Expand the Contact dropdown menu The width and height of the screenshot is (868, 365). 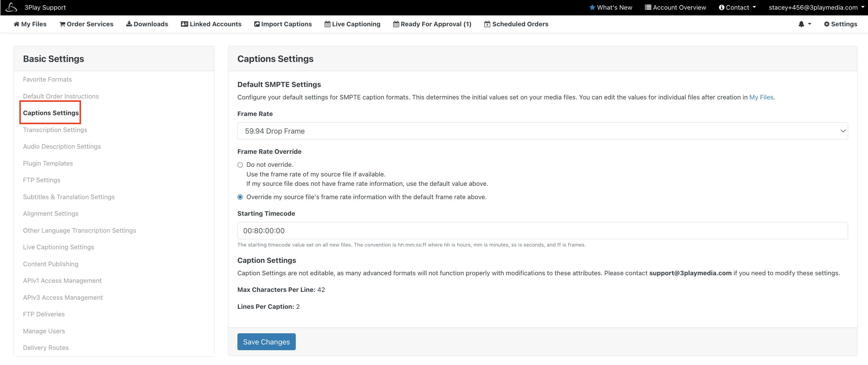(737, 8)
